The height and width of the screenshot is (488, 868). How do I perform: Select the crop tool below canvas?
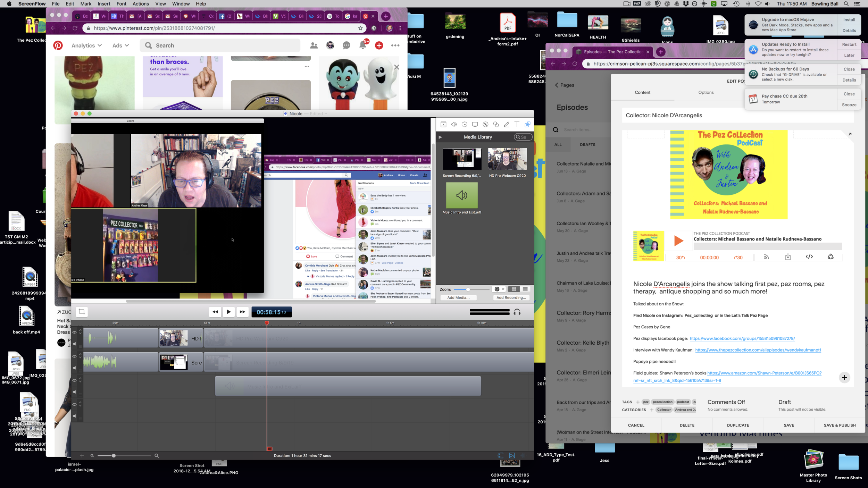coord(82,312)
